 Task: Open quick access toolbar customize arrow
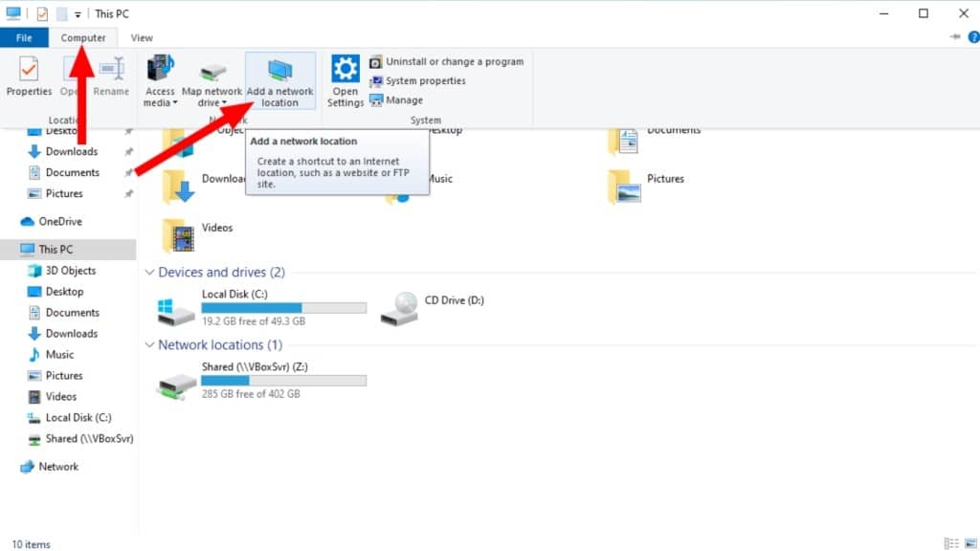point(78,13)
